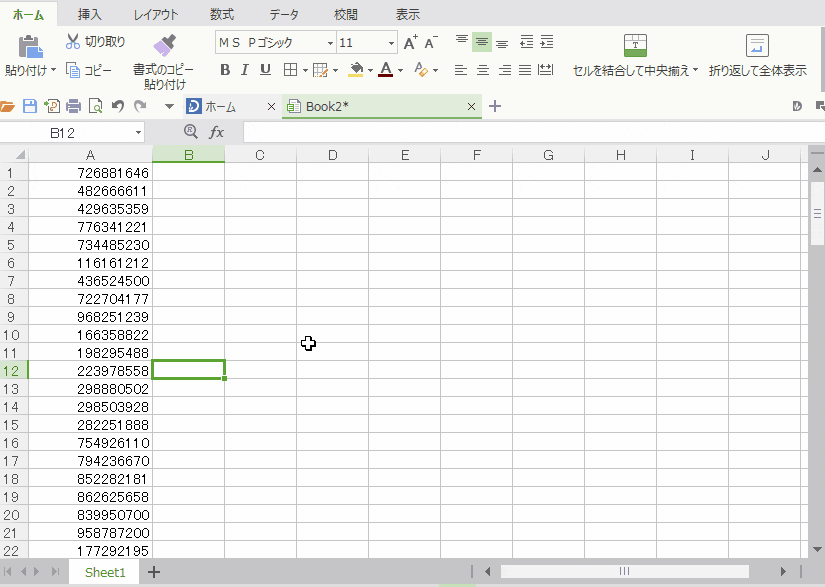825x587 pixels.
Task: Click the zoom magnifier beside fx
Action: tap(190, 131)
